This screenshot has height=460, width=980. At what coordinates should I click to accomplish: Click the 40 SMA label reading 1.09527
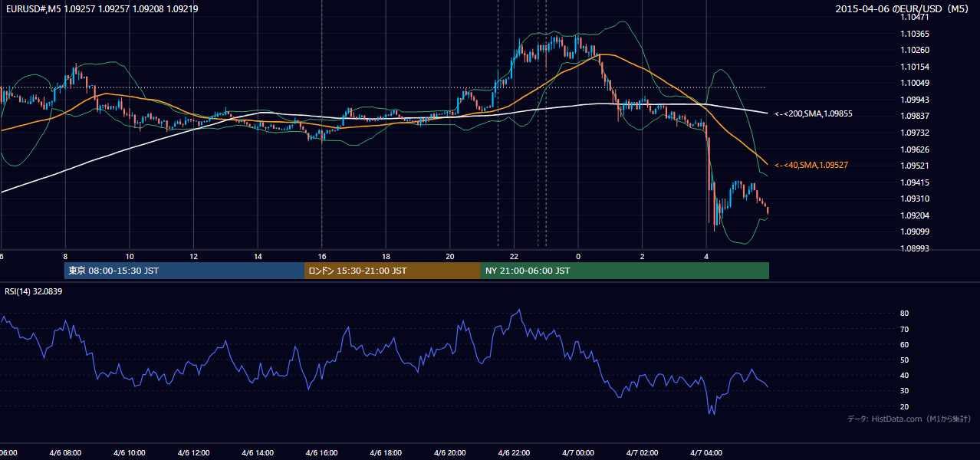pos(811,165)
